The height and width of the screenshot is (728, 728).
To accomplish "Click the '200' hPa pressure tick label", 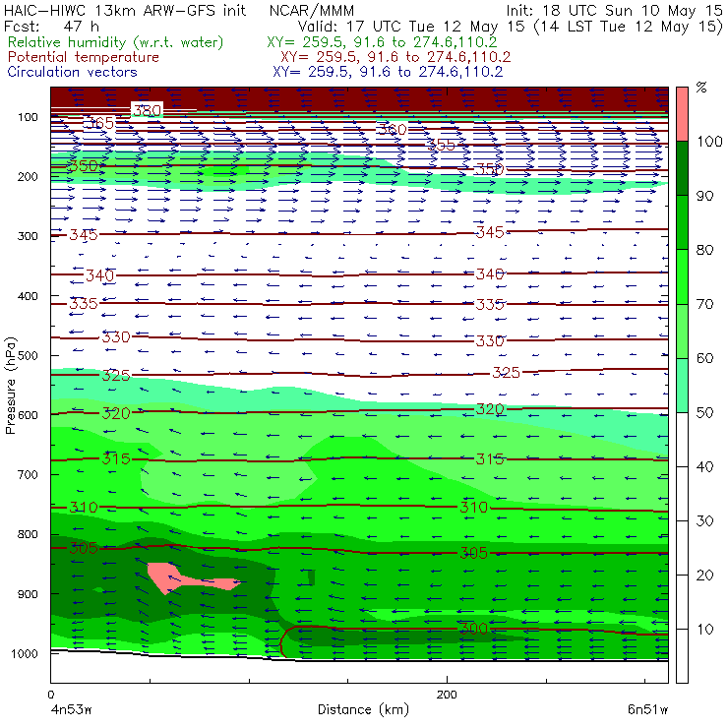I will [28, 176].
